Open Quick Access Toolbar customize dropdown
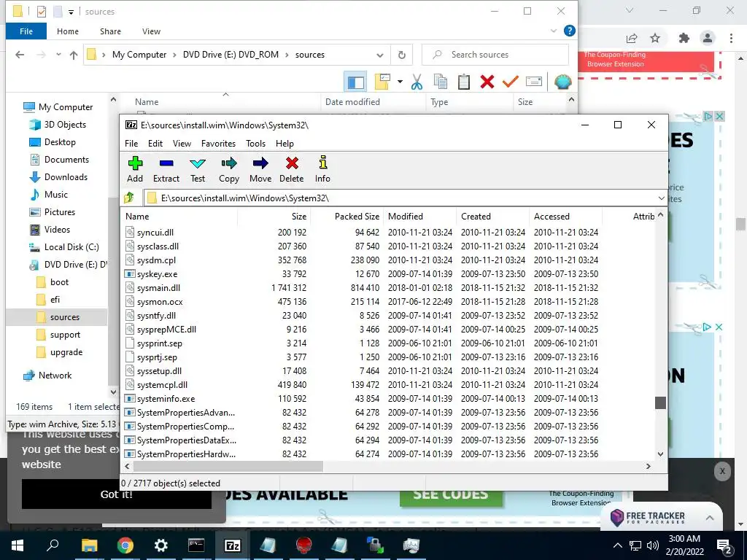 click(71, 12)
